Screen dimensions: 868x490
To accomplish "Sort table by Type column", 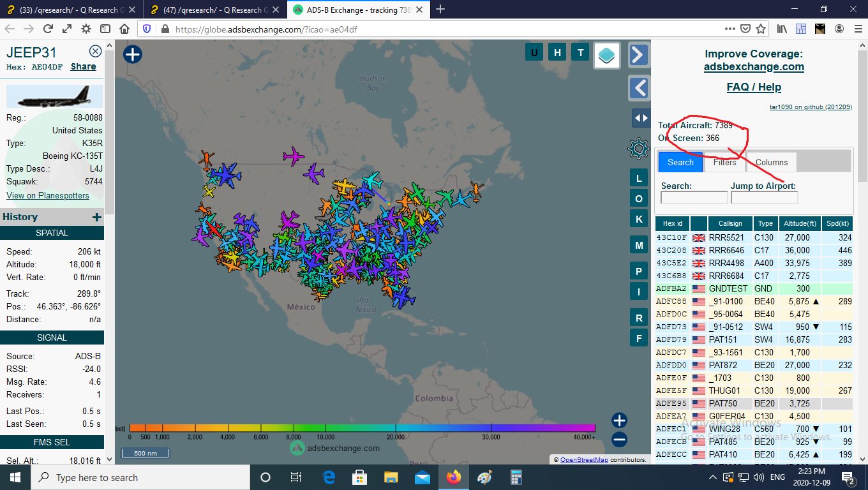I will (766, 223).
